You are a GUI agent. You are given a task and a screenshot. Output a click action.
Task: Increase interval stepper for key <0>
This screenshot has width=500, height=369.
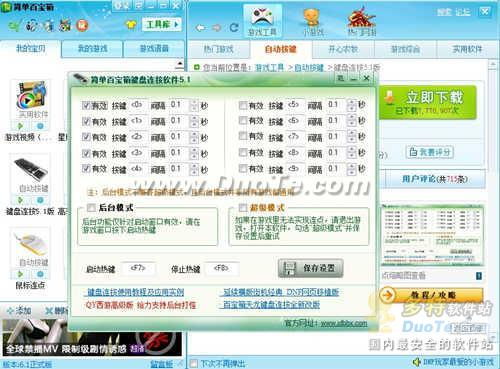tap(194, 103)
